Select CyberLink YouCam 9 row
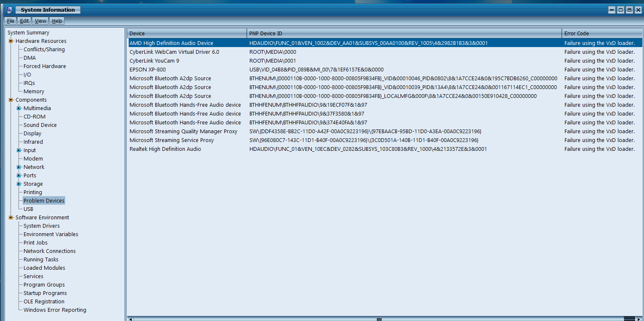Image resolution: width=644 pixels, height=321 pixels. (385, 61)
